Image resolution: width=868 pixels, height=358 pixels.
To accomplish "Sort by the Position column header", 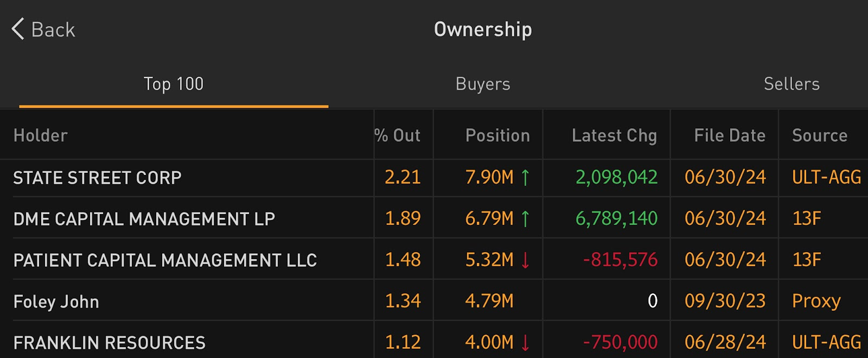I will [497, 135].
